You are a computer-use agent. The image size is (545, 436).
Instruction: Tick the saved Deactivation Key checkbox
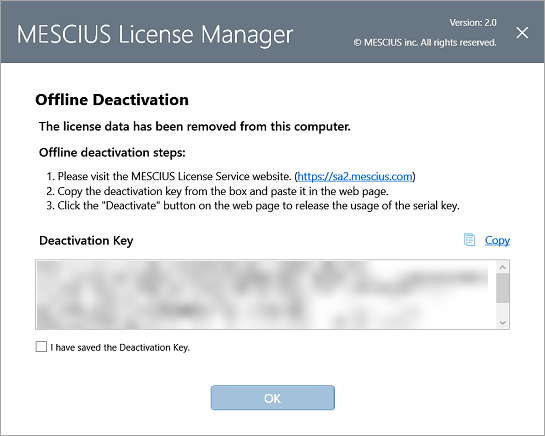click(x=41, y=347)
